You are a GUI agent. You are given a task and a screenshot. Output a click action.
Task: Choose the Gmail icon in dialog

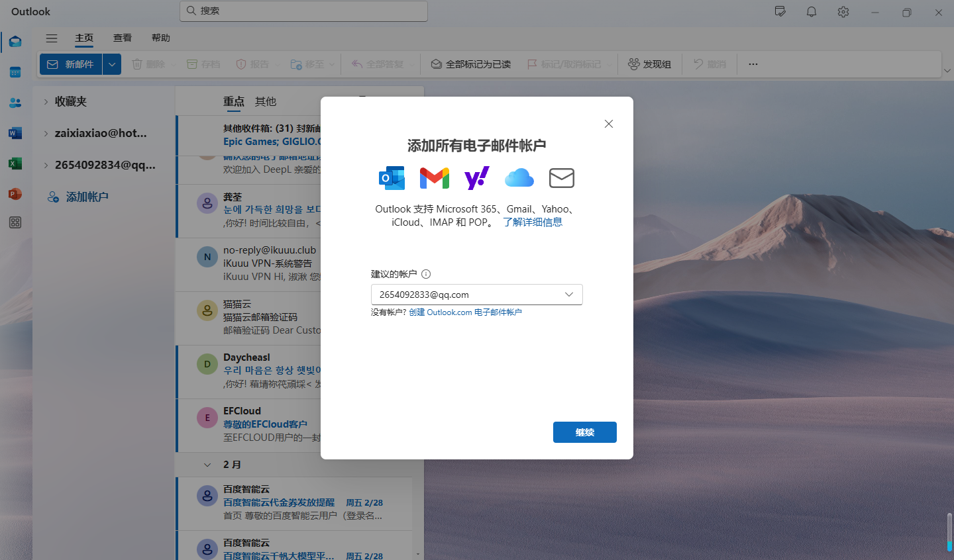(x=435, y=178)
